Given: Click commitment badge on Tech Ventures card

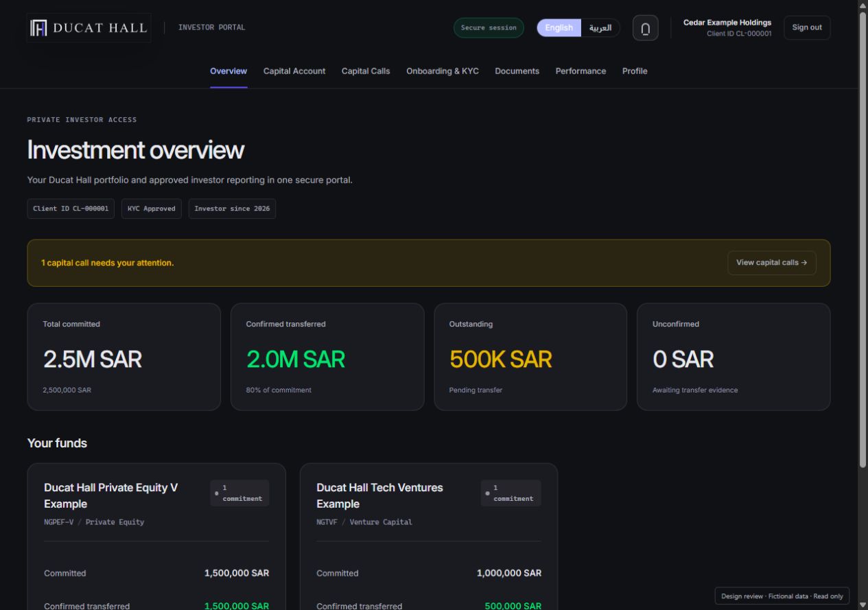Looking at the screenshot, I should [x=511, y=493].
